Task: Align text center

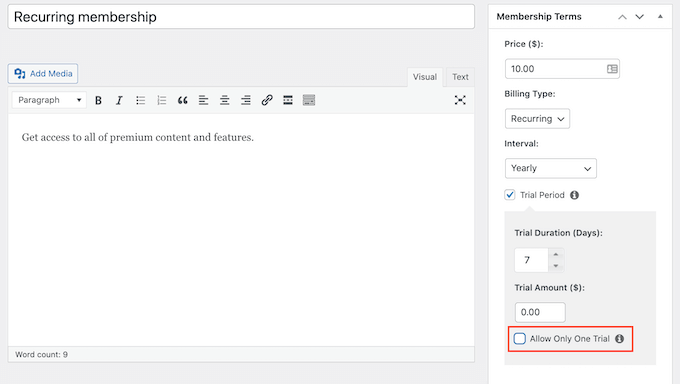Action: point(225,100)
